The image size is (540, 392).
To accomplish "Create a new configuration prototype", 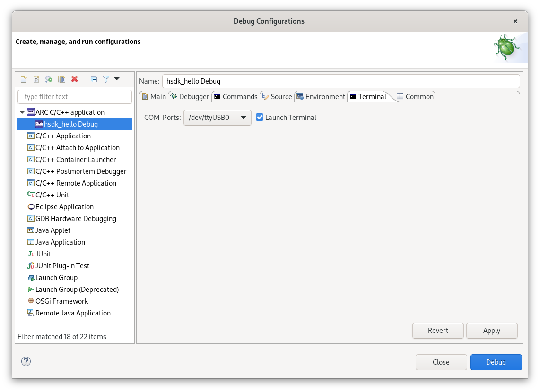I will click(x=36, y=78).
